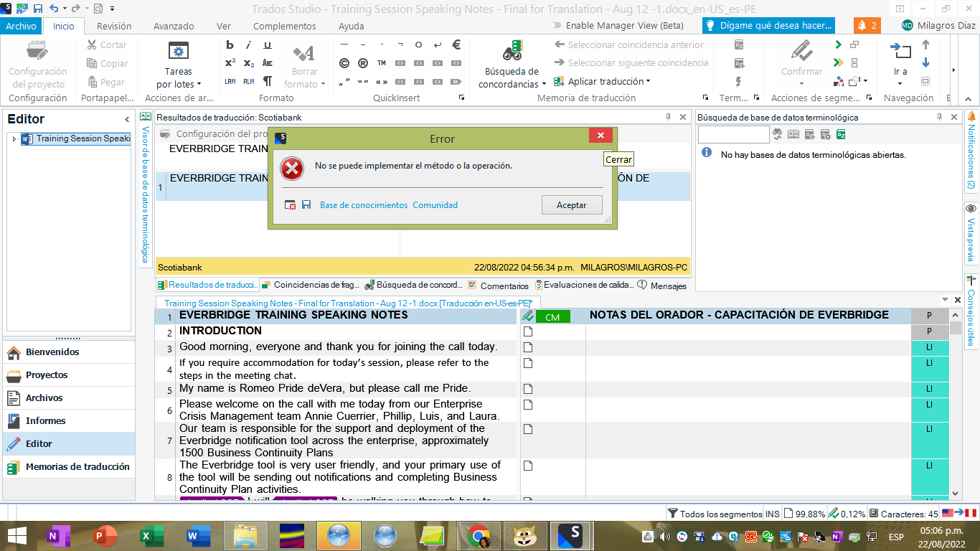Click the Tareas por lotes icon
The width and height of the screenshot is (980, 551).
point(178,51)
